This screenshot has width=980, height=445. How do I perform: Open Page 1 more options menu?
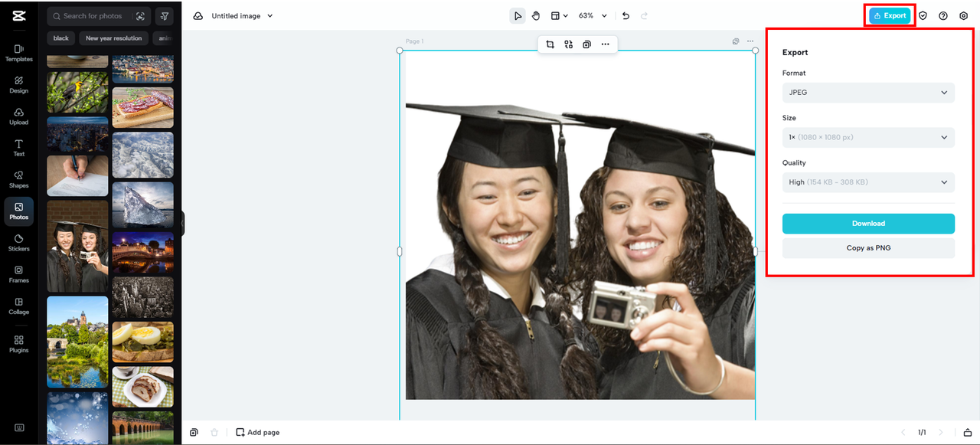[x=750, y=41]
